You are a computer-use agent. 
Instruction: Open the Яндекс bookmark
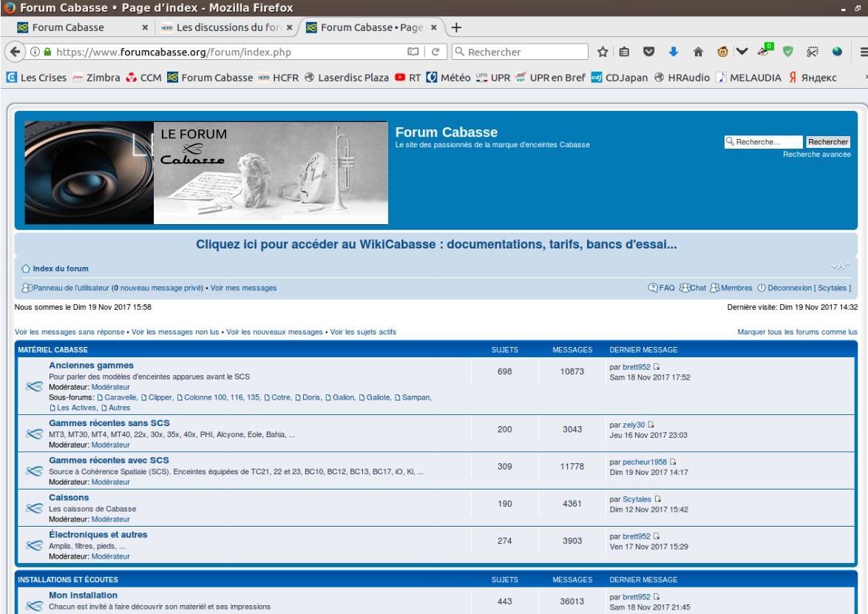coord(812,78)
